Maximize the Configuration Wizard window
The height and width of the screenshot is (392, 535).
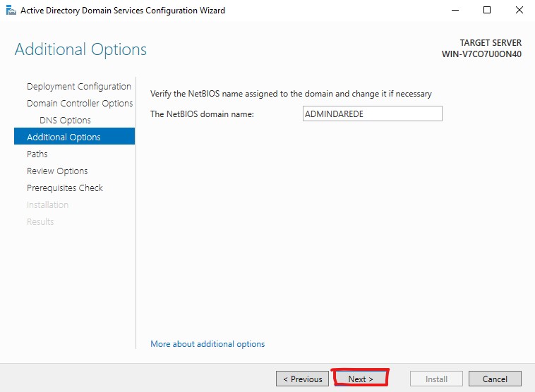[x=487, y=11]
